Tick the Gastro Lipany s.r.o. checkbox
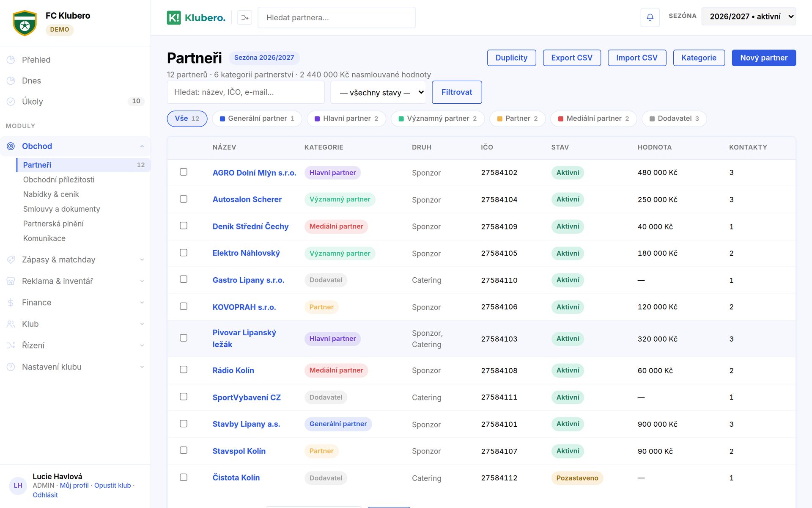This screenshot has height=508, width=812. [184, 279]
